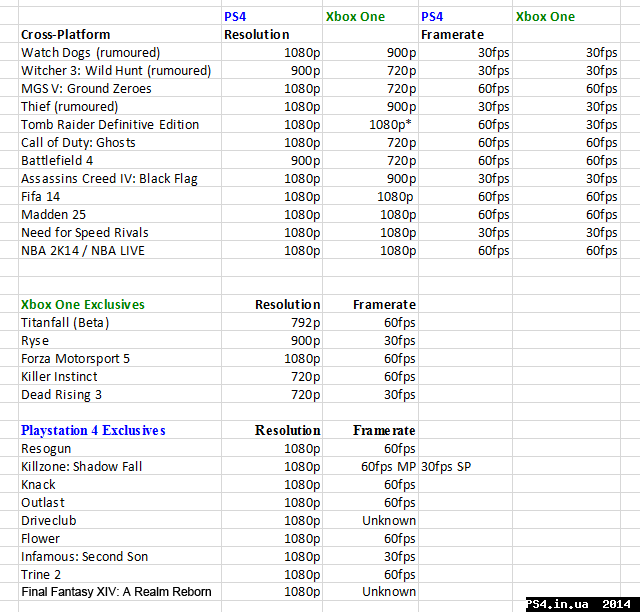Open the PS4.in.ua watermark link
The image size is (640, 612).
581,603
